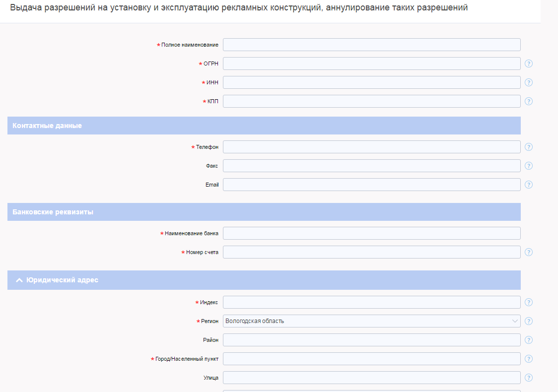Show help for the Факс field
The width and height of the screenshot is (558, 392).
coord(529,166)
